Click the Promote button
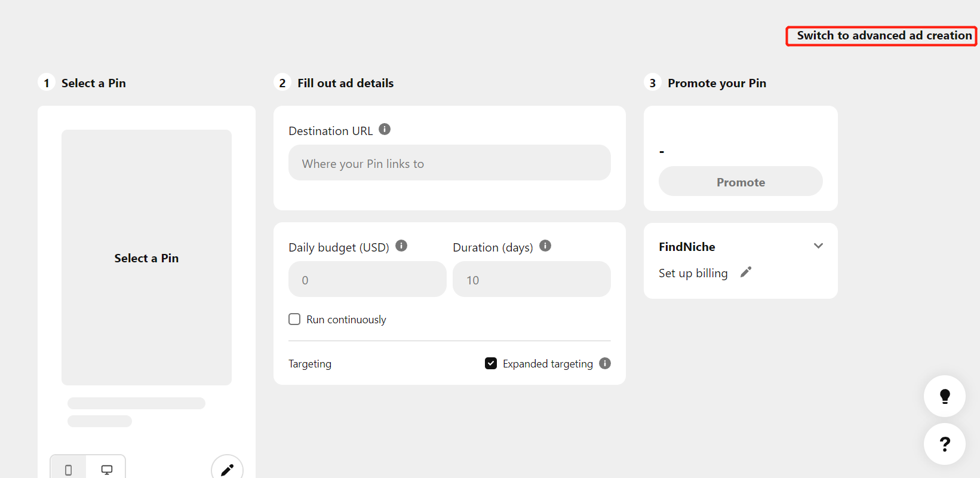 tap(741, 181)
